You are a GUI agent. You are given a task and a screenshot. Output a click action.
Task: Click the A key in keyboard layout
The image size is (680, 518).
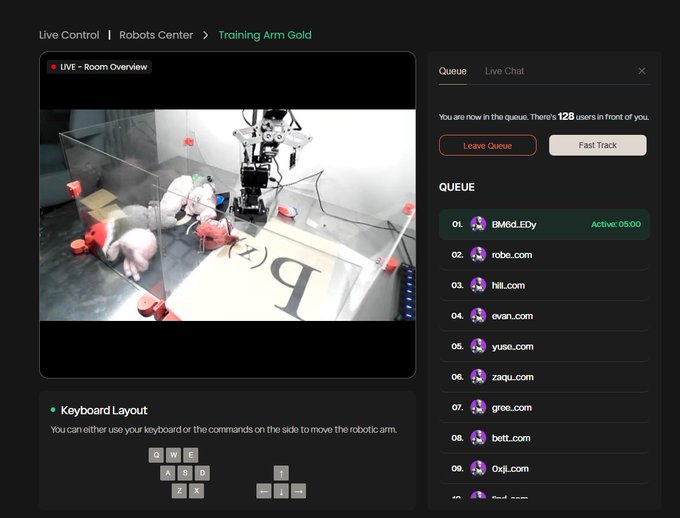pos(168,473)
